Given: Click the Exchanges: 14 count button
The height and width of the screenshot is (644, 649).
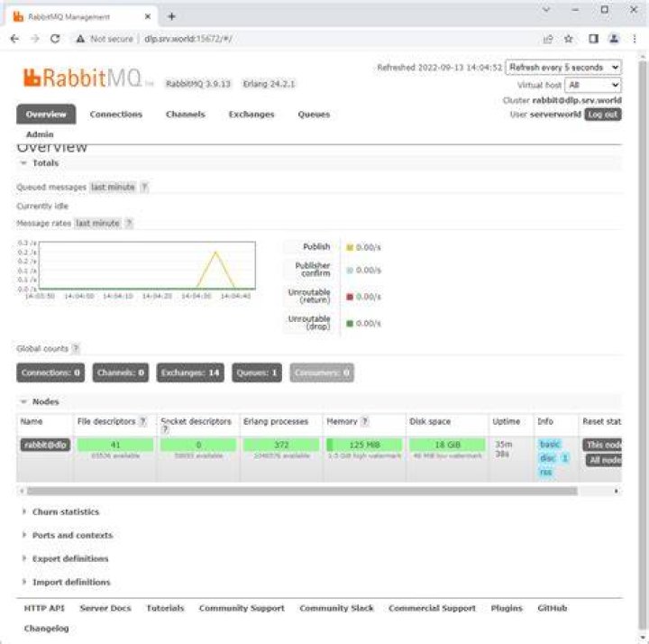Looking at the screenshot, I should click(x=190, y=373).
